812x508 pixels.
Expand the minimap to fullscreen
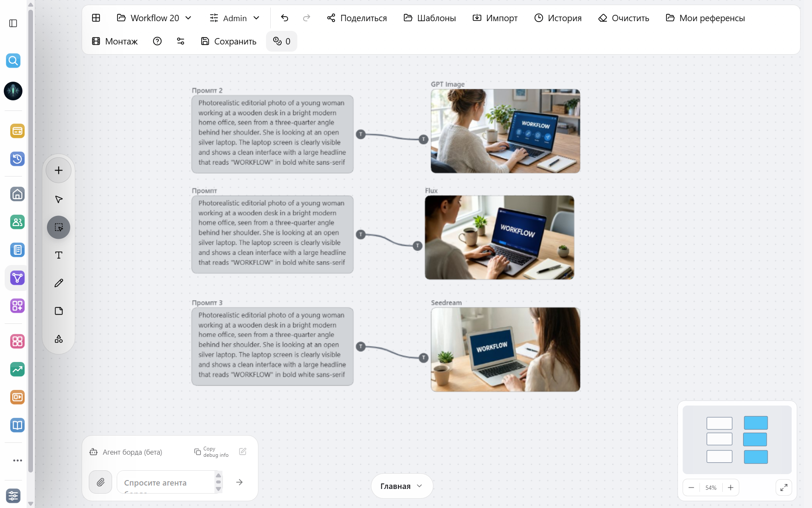(x=784, y=487)
